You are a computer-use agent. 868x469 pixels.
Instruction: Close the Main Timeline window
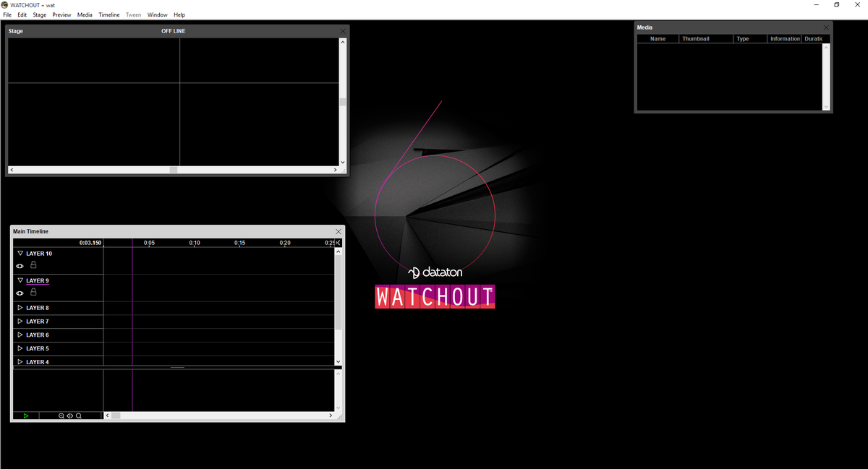(339, 231)
